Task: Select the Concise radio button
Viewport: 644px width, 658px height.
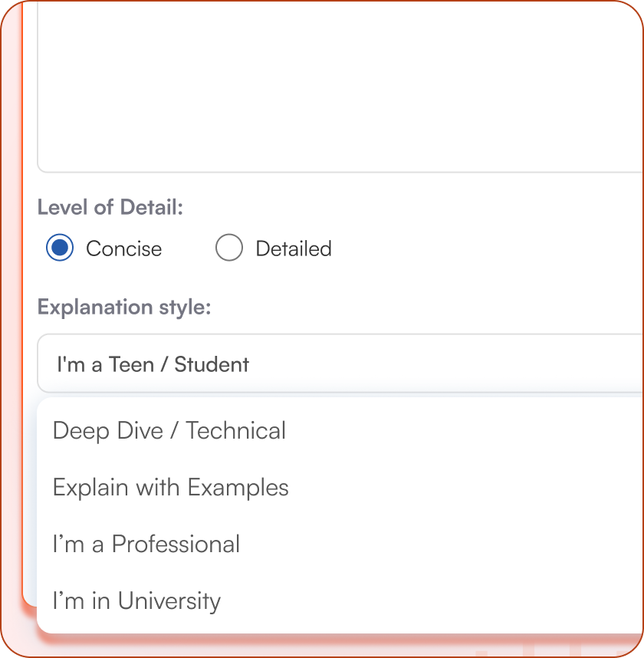Action: click(60, 248)
